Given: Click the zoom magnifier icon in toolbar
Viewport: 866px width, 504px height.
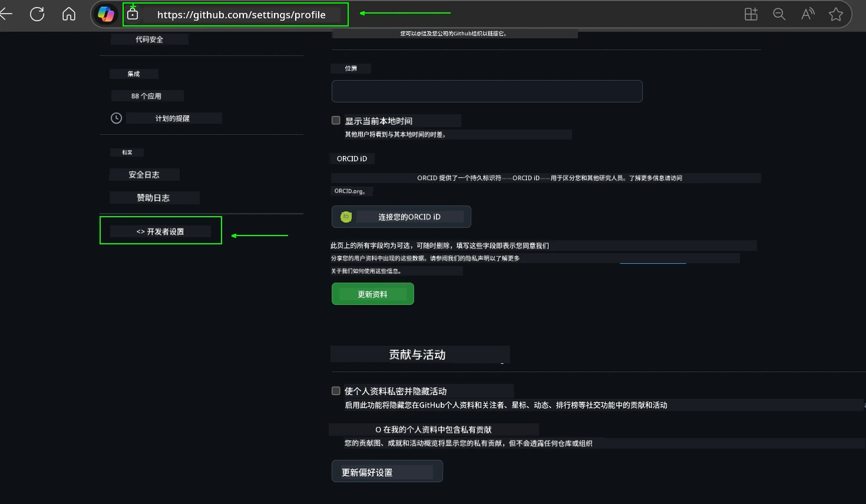Looking at the screenshot, I should pos(779,14).
